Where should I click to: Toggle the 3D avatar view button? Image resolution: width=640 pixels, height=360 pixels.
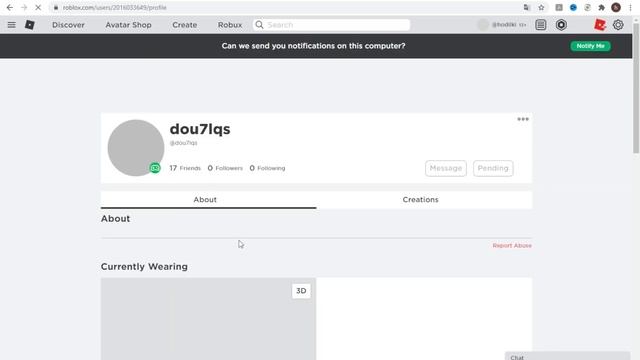coord(301,291)
